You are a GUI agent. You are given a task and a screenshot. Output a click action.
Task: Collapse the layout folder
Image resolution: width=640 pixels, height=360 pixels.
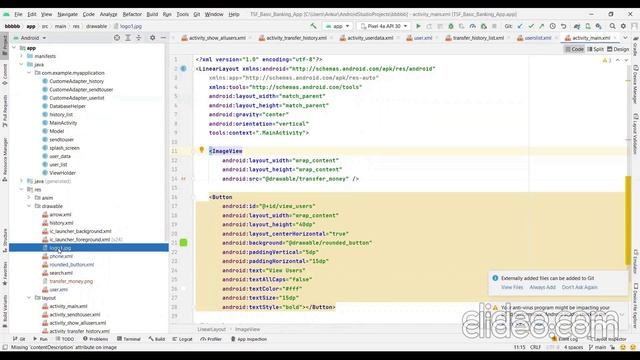tap(29, 298)
